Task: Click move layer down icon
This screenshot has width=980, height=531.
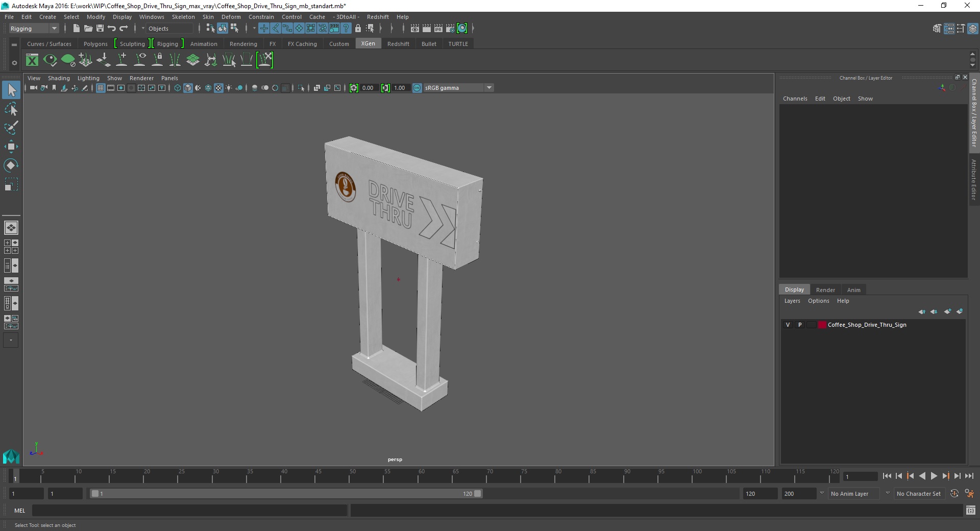Action: coord(934,311)
